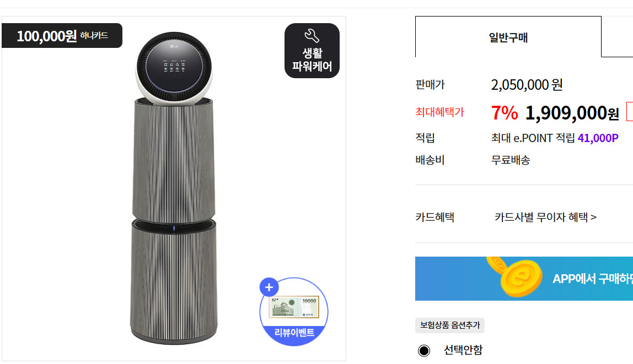Open 카드사별 무이자 혜택 link
633x364 pixels.
545,218
